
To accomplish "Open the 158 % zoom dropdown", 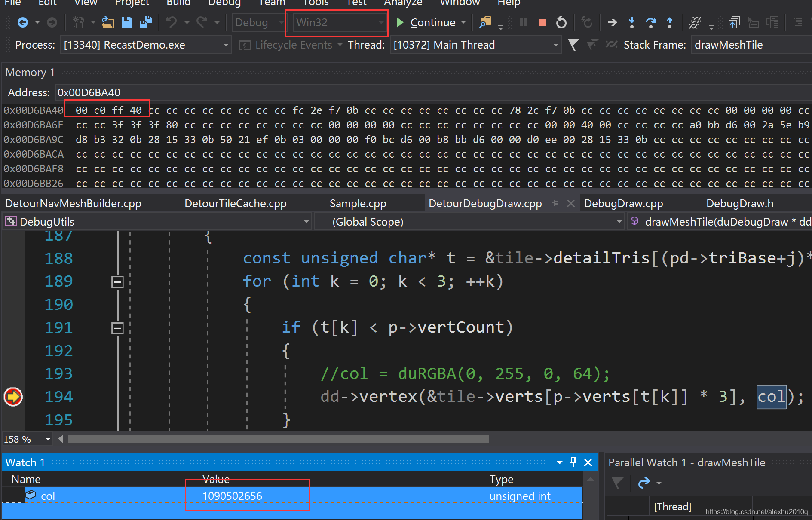I will click(48, 439).
